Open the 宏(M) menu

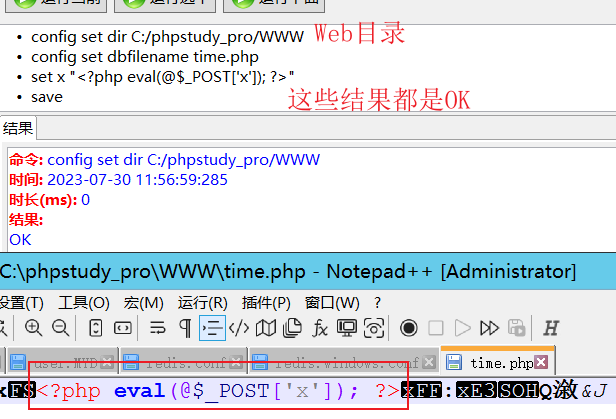143,303
